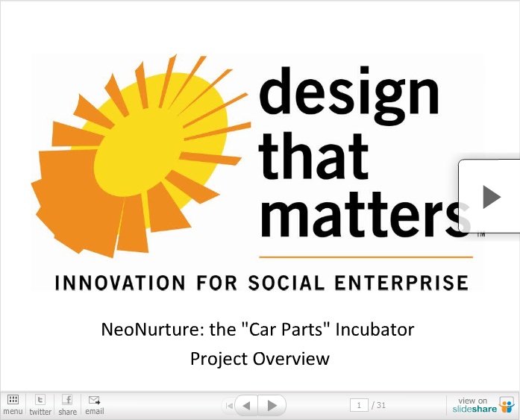Click the design that matters sun logo

pos(140,156)
